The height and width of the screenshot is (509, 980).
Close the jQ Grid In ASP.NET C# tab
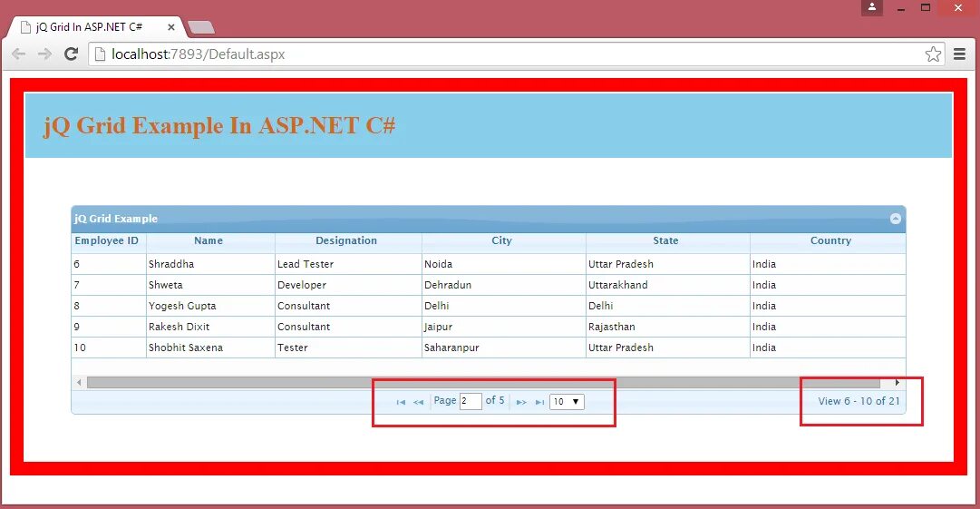tap(170, 27)
